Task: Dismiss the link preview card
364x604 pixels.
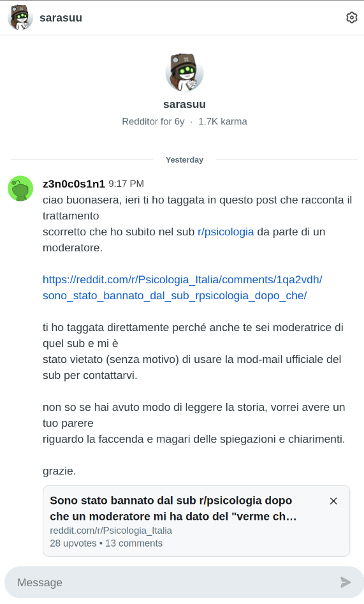Action: coord(333,501)
